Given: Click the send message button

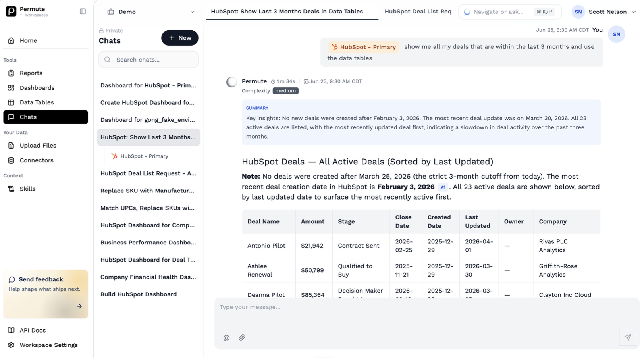Looking at the screenshot, I should tap(627, 337).
